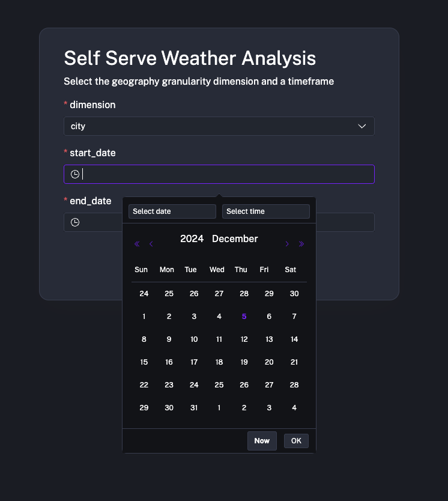This screenshot has height=501, width=448.
Task: Pick December 31 on the calendar
Action: coord(194,407)
